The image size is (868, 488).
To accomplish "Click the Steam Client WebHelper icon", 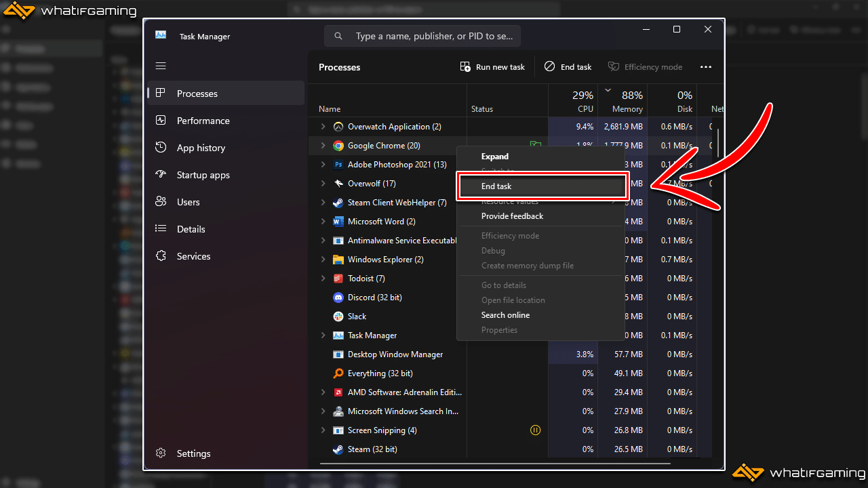I will tap(338, 203).
